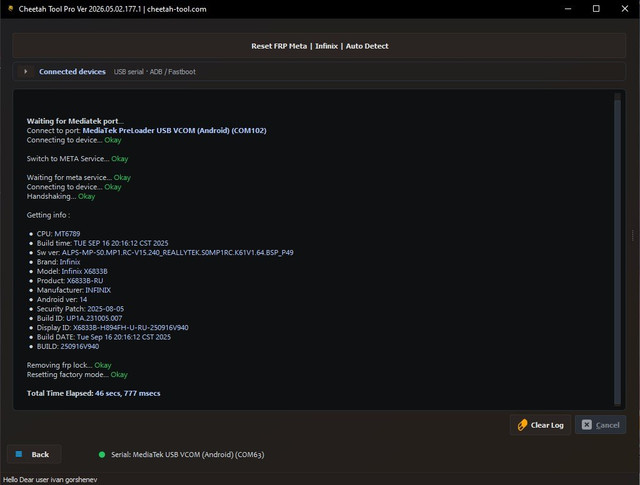Click the Product: X6833B-RU entry
This screenshot has height=485, width=640.
point(70,281)
